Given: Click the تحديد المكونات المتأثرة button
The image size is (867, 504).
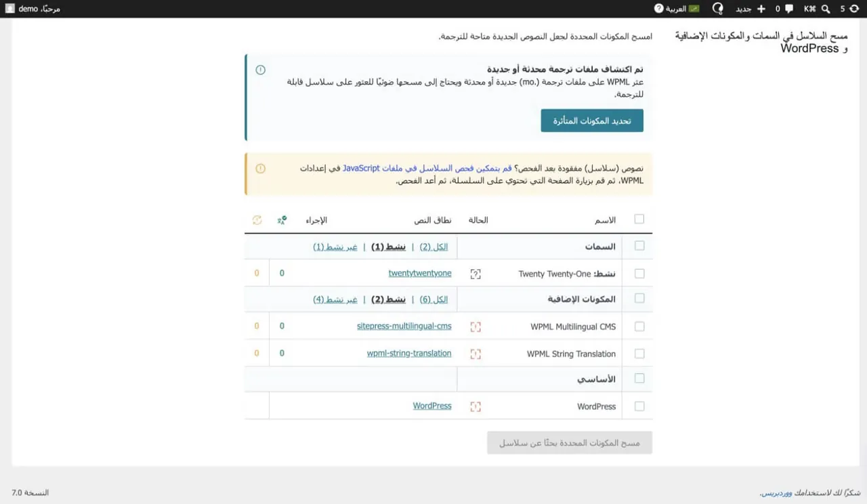Looking at the screenshot, I should point(592,121).
